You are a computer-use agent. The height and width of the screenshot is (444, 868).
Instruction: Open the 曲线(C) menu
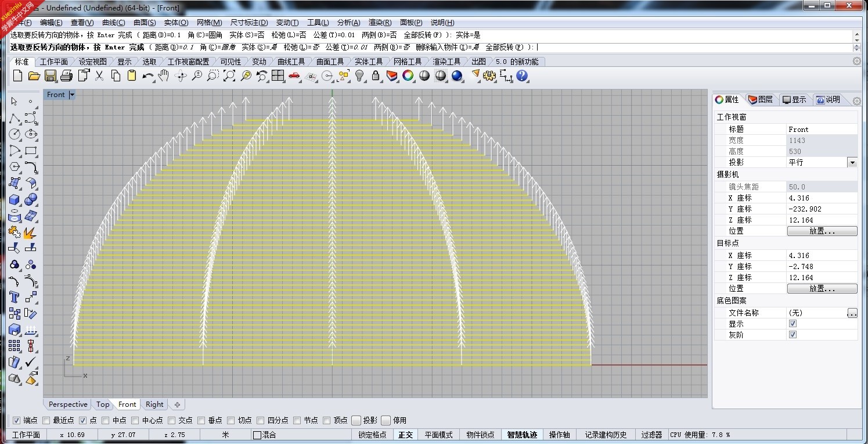(113, 23)
